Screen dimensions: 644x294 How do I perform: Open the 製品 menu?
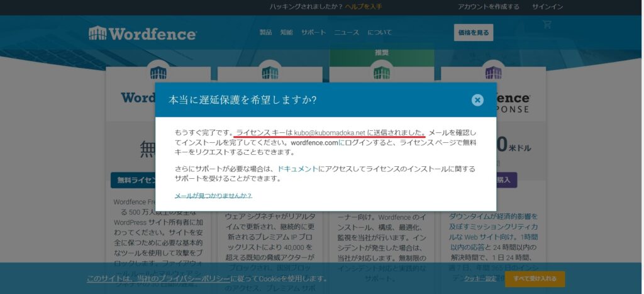pyautogui.click(x=266, y=33)
